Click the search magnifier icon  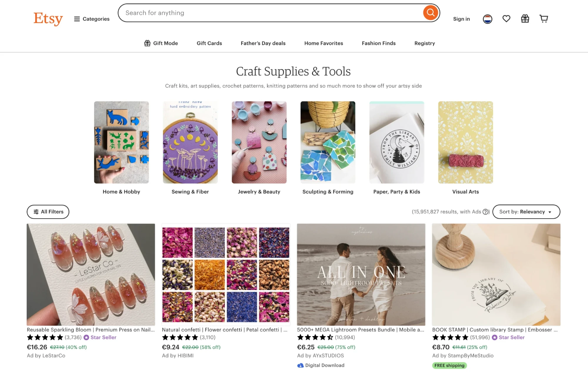coord(430,13)
